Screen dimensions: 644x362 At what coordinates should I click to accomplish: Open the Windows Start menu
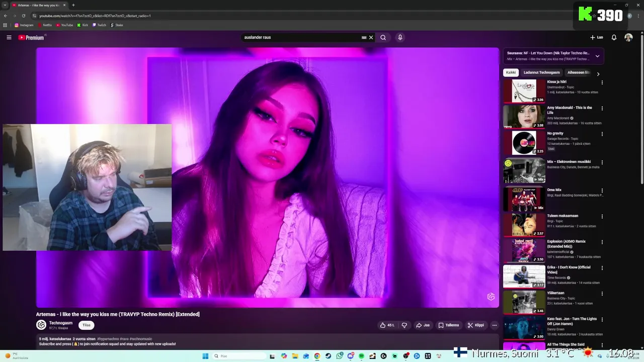point(205,356)
